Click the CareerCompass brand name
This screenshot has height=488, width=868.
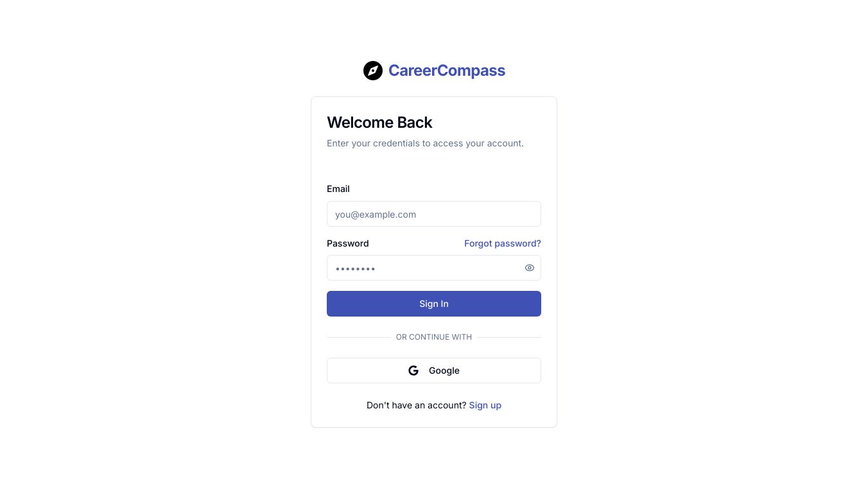tap(447, 71)
